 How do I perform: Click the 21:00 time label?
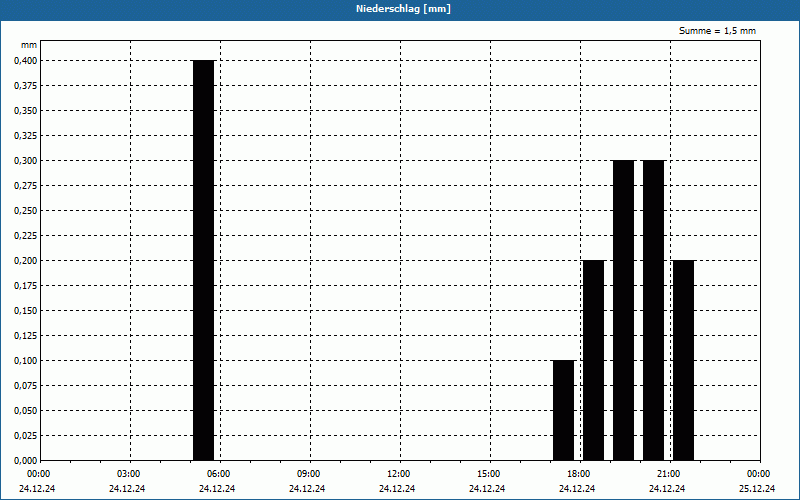[x=668, y=474]
